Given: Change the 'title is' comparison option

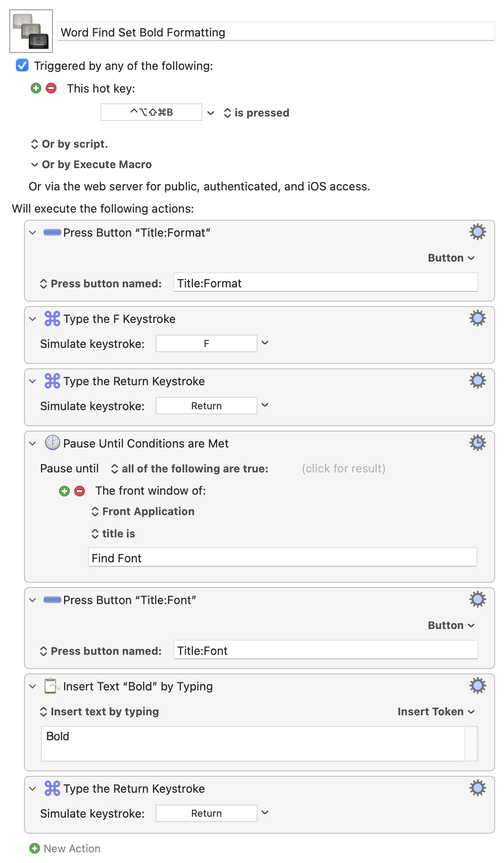Looking at the screenshot, I should coord(113,534).
